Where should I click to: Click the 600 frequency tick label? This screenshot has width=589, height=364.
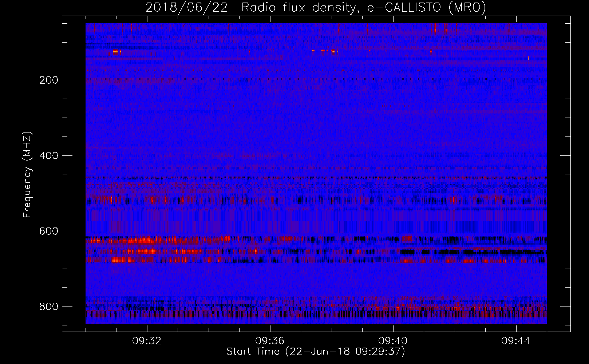[x=49, y=231]
